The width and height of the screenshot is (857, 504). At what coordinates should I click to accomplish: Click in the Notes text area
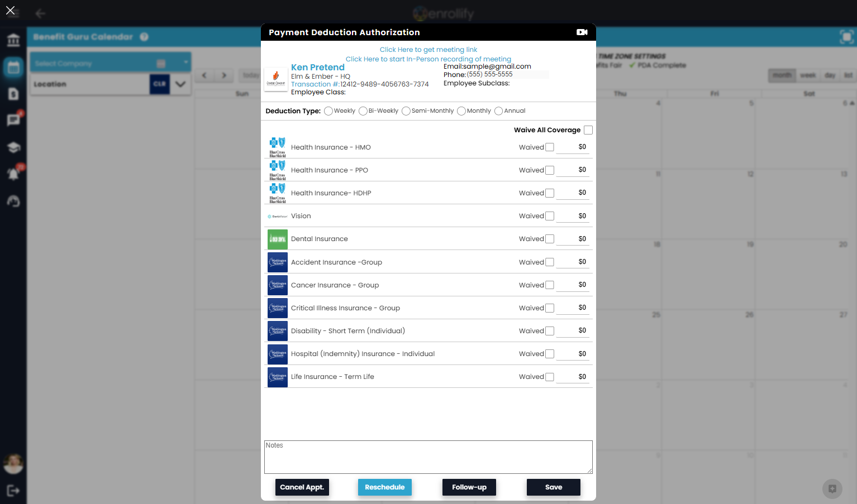coord(428,457)
